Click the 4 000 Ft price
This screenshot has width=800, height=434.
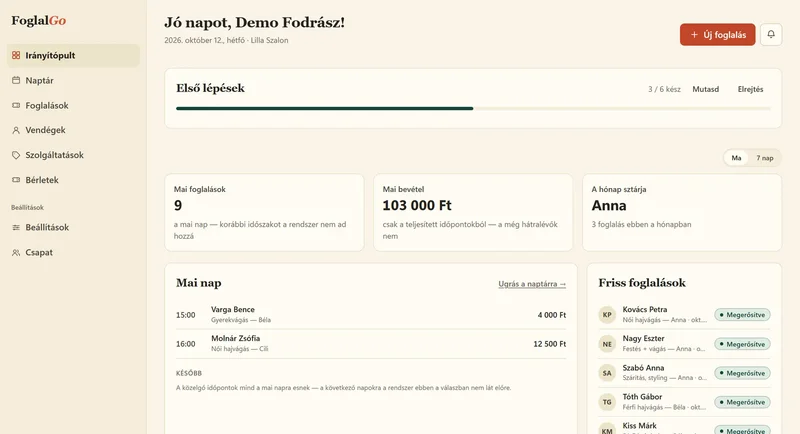coord(552,315)
